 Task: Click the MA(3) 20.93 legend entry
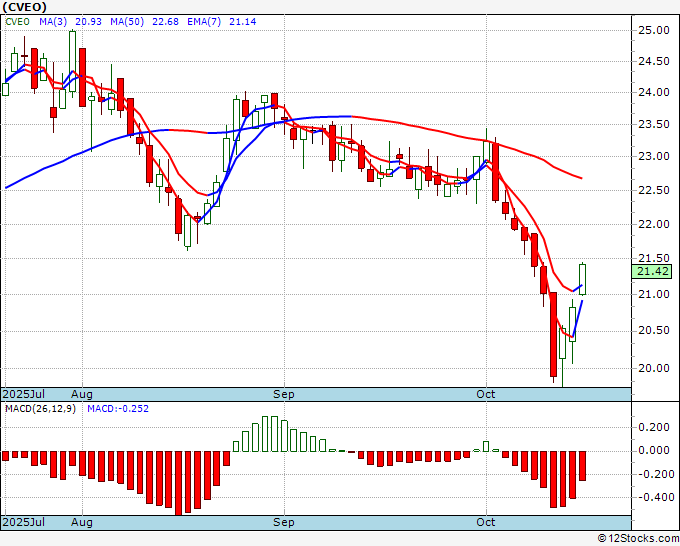pos(64,21)
